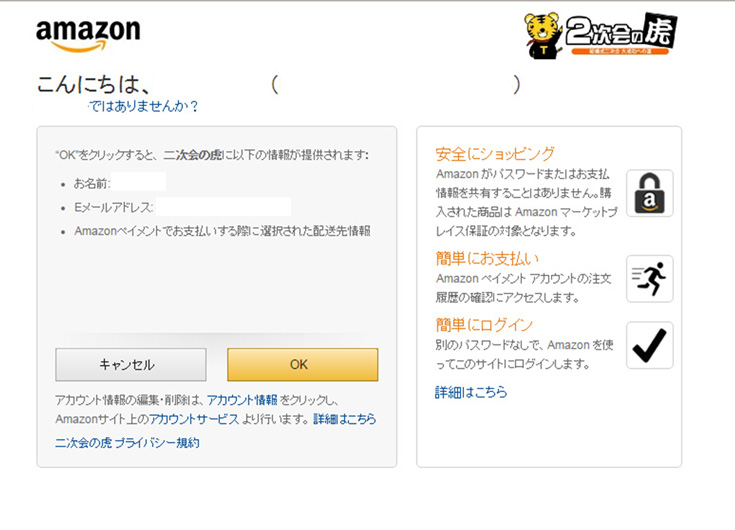Follow the アカウントサービス link
This screenshot has height=530, width=735.
[x=194, y=419]
